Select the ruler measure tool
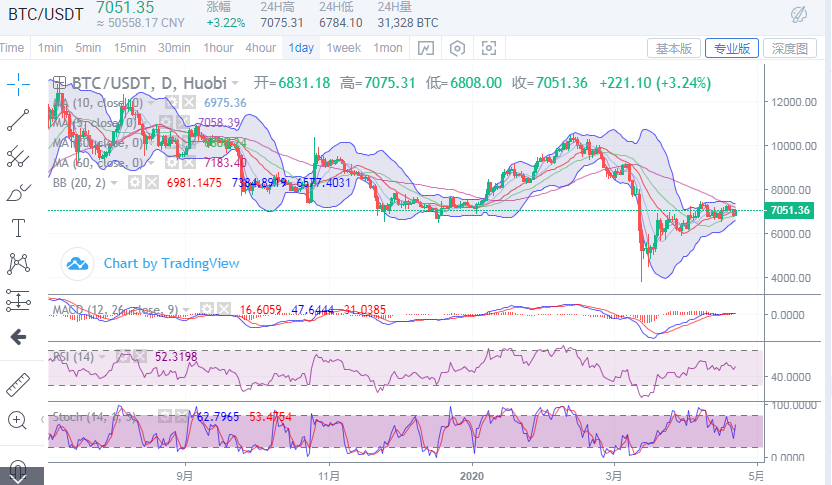The image size is (832, 485). coord(18,385)
